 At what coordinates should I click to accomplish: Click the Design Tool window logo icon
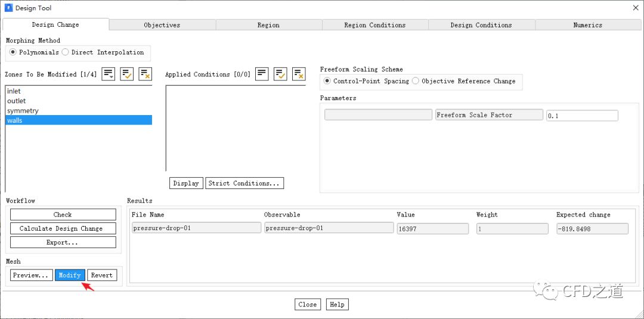tap(8, 8)
